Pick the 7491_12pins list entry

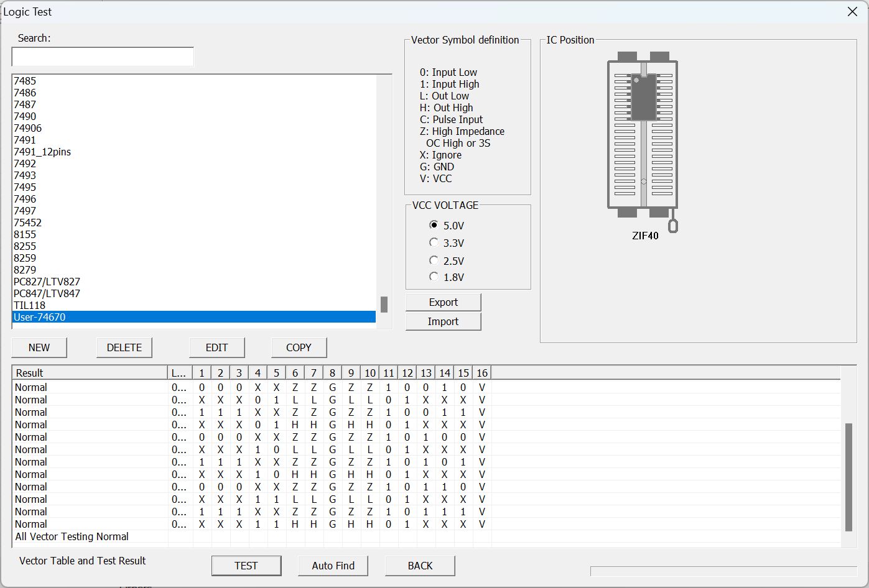(42, 152)
